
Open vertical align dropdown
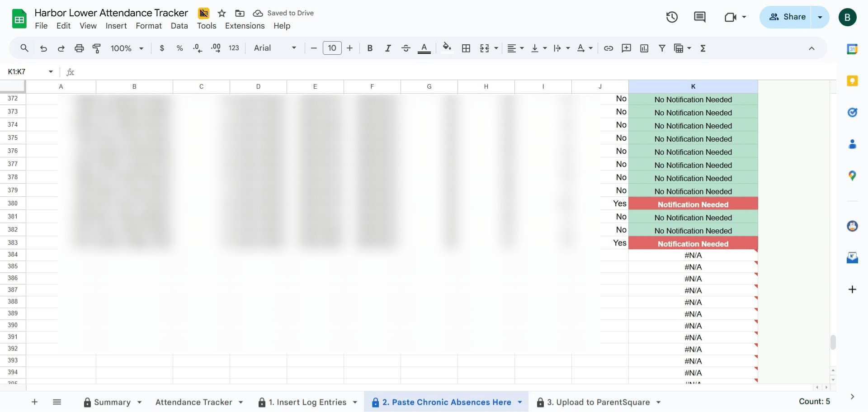coord(538,48)
